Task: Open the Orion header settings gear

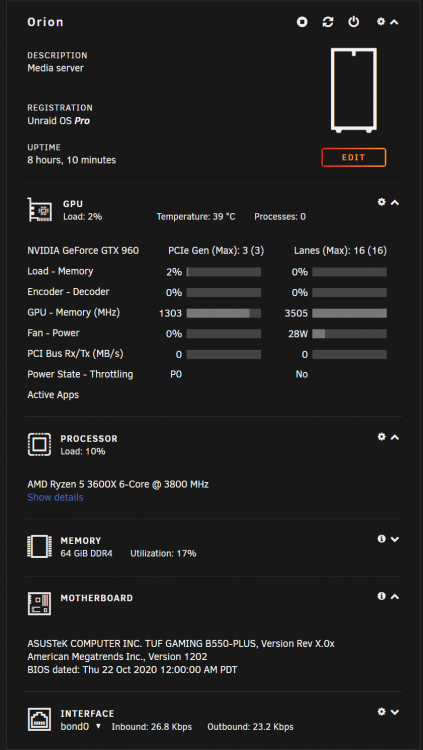Action: (381, 22)
